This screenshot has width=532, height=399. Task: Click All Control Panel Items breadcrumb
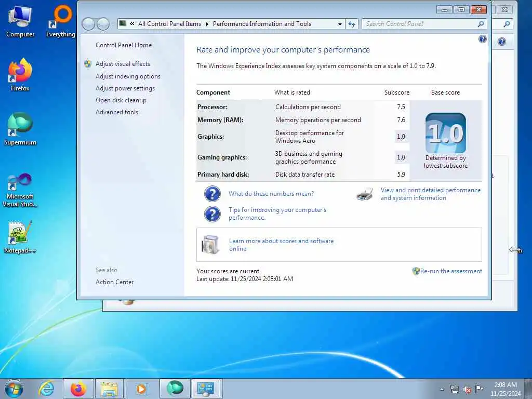(x=169, y=24)
